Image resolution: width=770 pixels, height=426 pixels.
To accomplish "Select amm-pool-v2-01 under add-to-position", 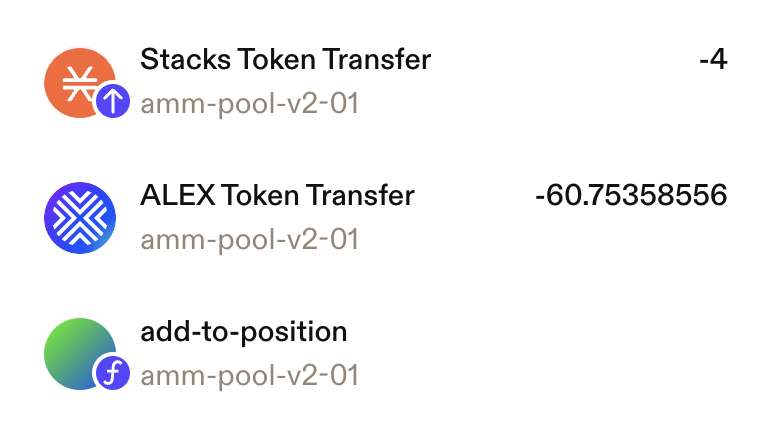I will (249, 376).
